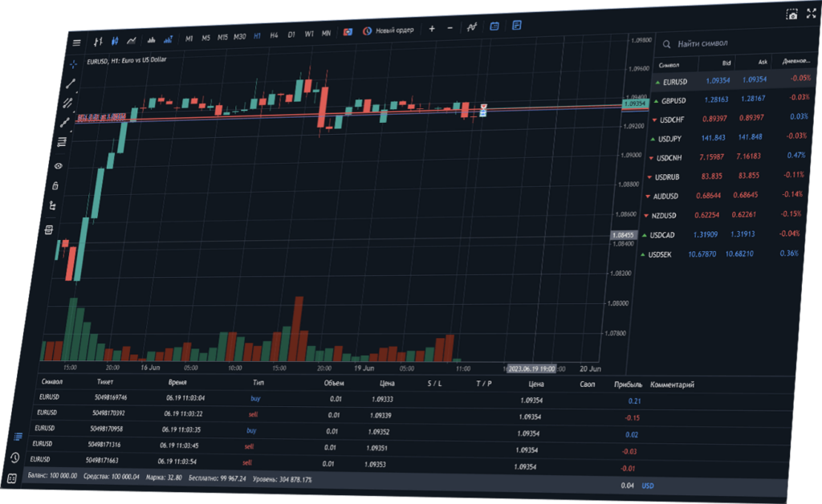Expand the Fibonacci levels tool group
822x504 pixels.
[x=62, y=142]
